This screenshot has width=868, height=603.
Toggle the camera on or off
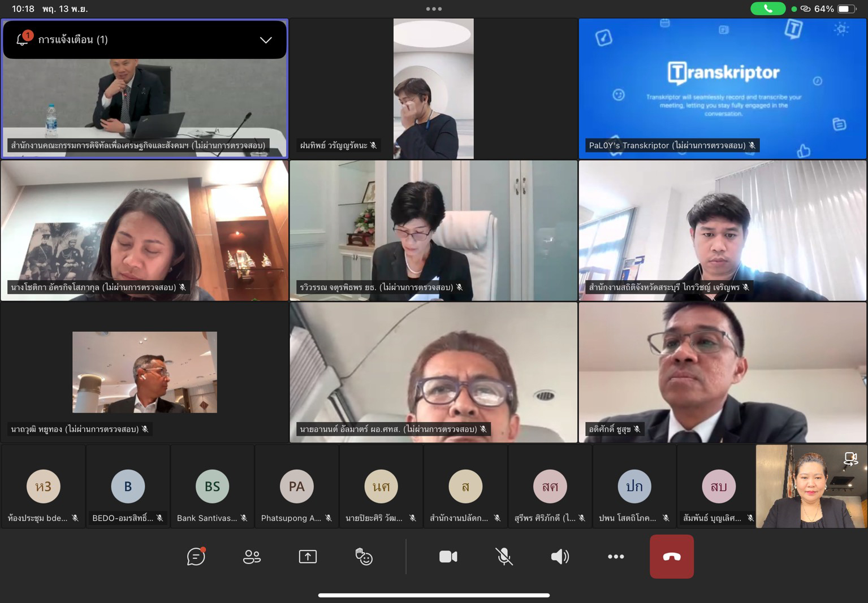pyautogui.click(x=448, y=557)
